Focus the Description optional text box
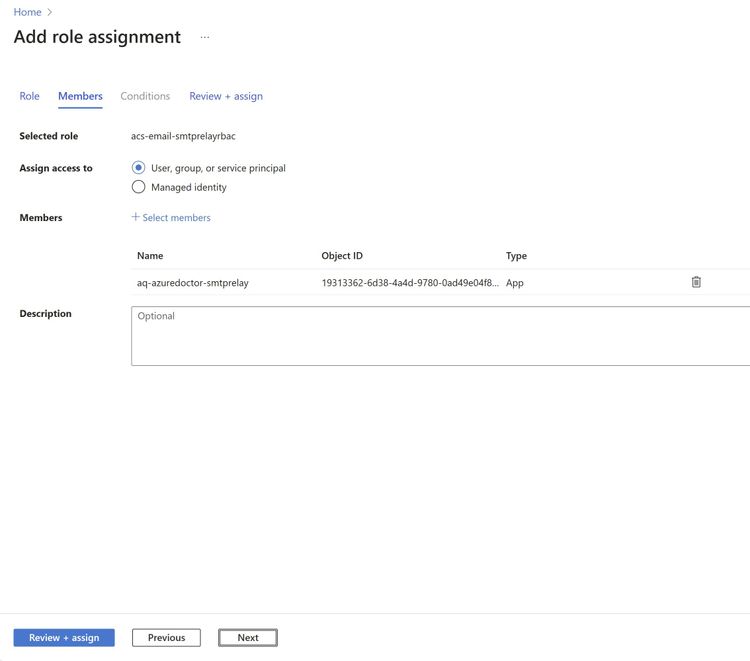The image size is (750, 661). (x=440, y=336)
